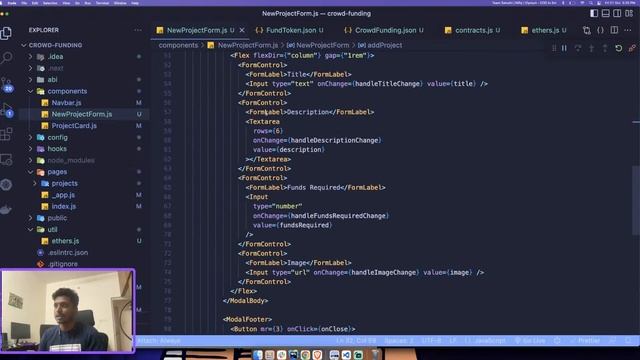Select the NewProjectForm.js editor tab
The image size is (640, 360).
coord(197,30)
